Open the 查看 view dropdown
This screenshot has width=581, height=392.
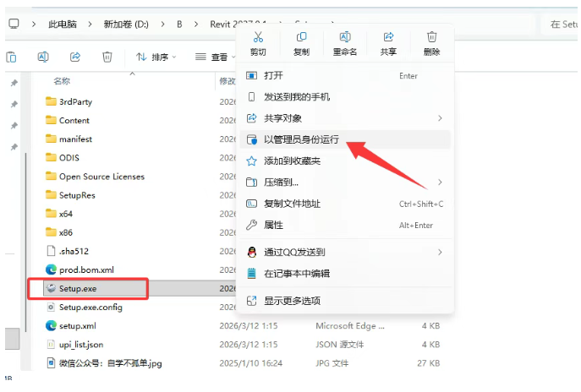(x=217, y=57)
